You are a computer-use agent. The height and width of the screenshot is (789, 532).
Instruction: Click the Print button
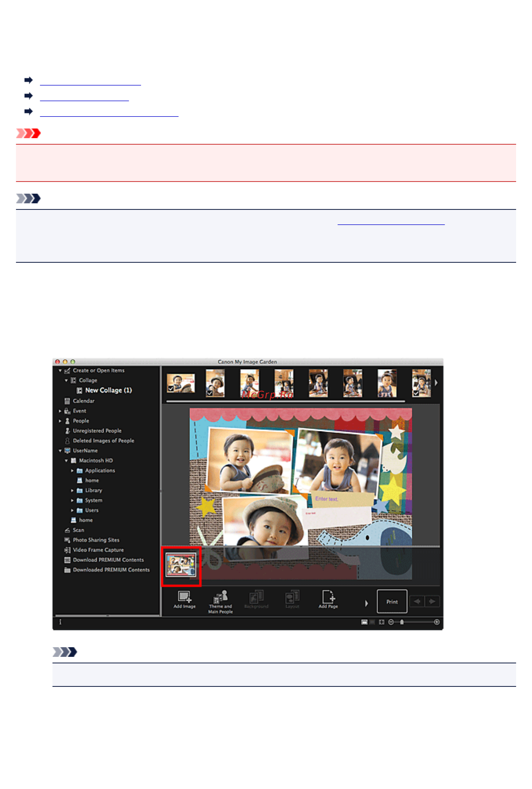tap(392, 601)
